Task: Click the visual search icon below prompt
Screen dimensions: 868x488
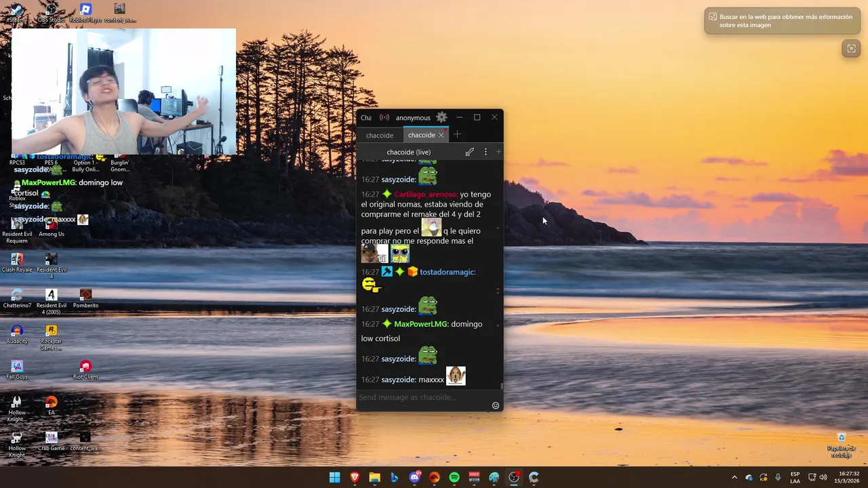Action: pyautogui.click(x=851, y=49)
